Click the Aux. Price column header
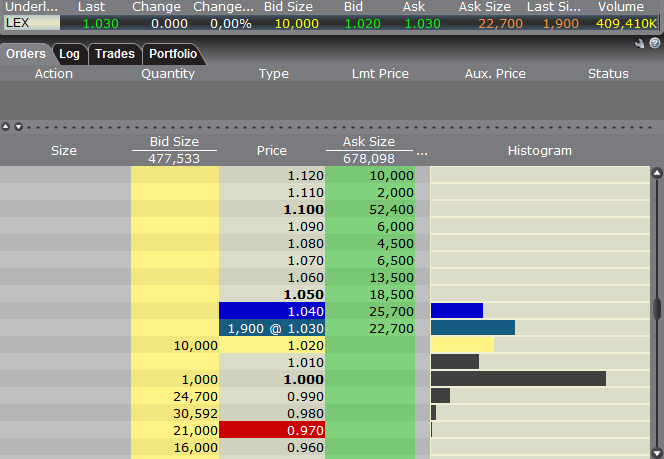The image size is (664, 459). [495, 74]
